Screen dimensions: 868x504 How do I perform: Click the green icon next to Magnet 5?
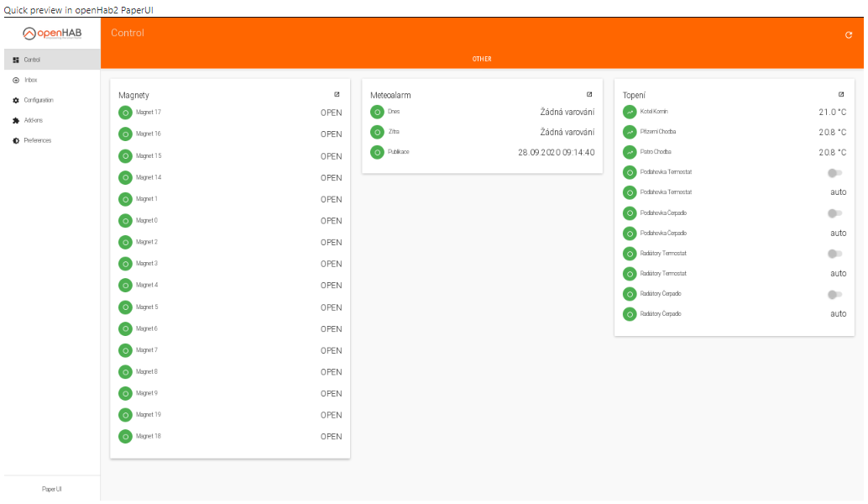click(x=126, y=307)
